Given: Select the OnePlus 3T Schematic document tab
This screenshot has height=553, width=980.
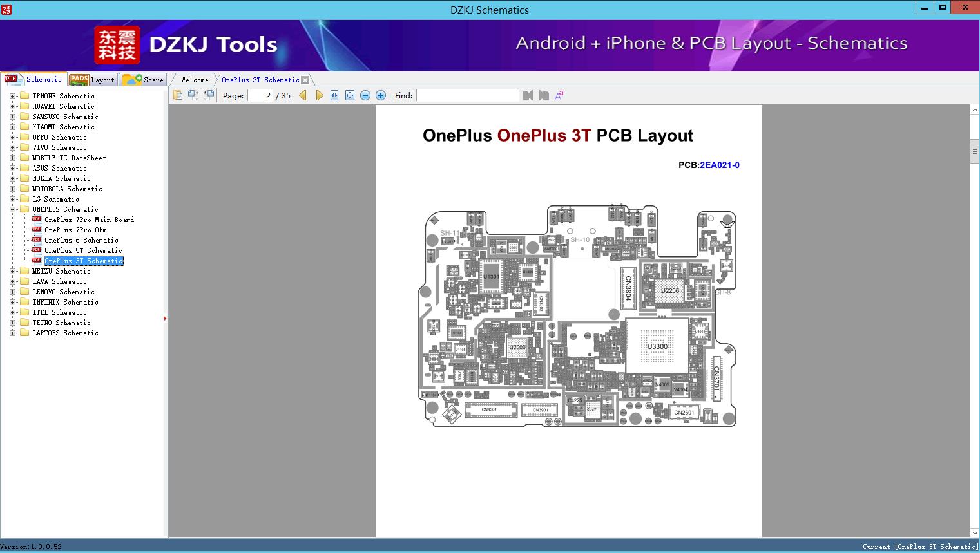Looking at the screenshot, I should point(260,80).
